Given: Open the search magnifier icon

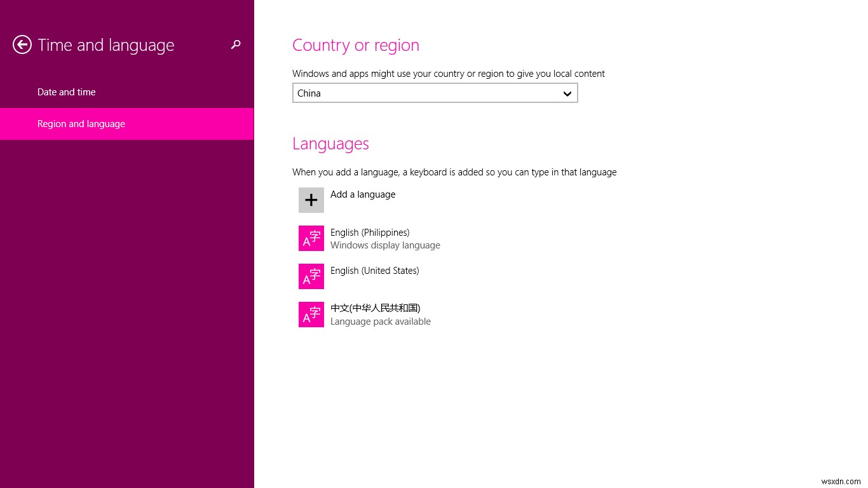Looking at the screenshot, I should [236, 44].
